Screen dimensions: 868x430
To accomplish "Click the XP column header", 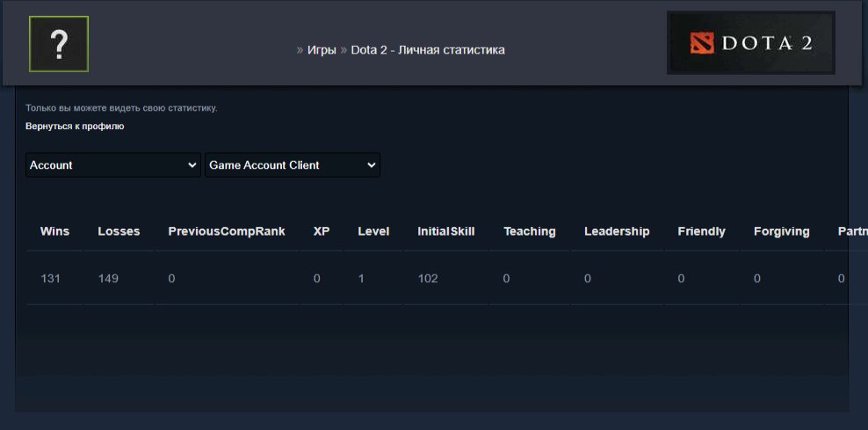I will pyautogui.click(x=322, y=231).
